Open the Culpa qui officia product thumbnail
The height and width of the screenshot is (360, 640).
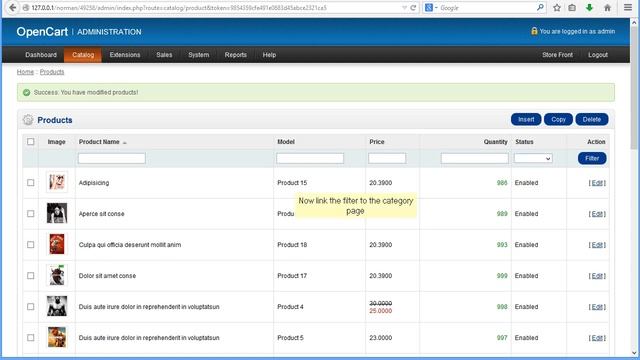(x=57, y=244)
